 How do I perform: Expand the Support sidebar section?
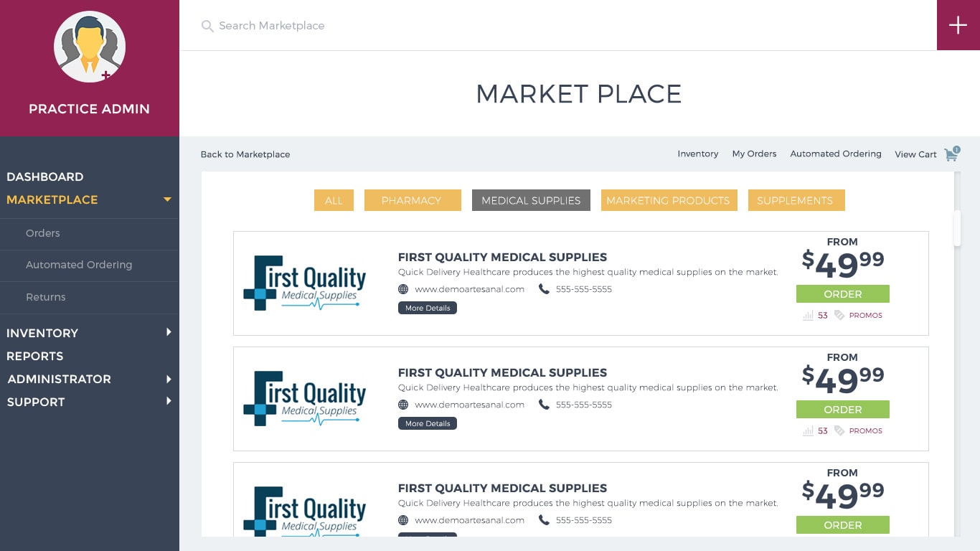point(169,401)
